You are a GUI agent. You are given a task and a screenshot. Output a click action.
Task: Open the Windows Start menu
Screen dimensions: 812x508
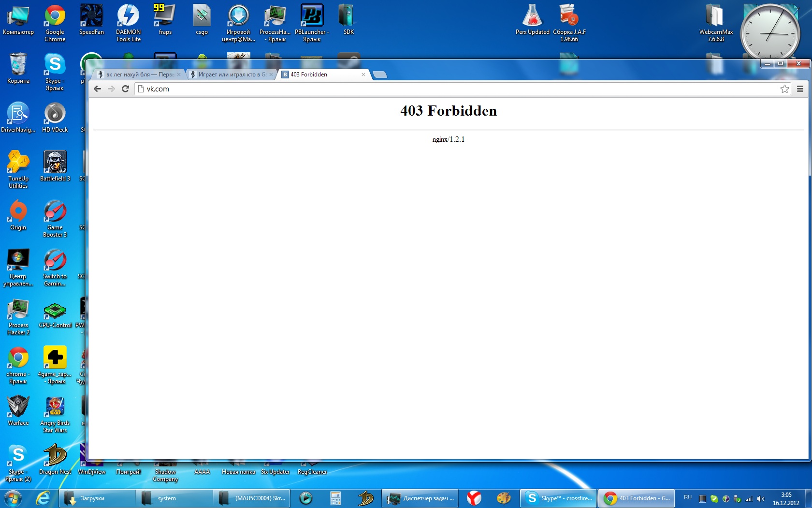click(x=13, y=498)
